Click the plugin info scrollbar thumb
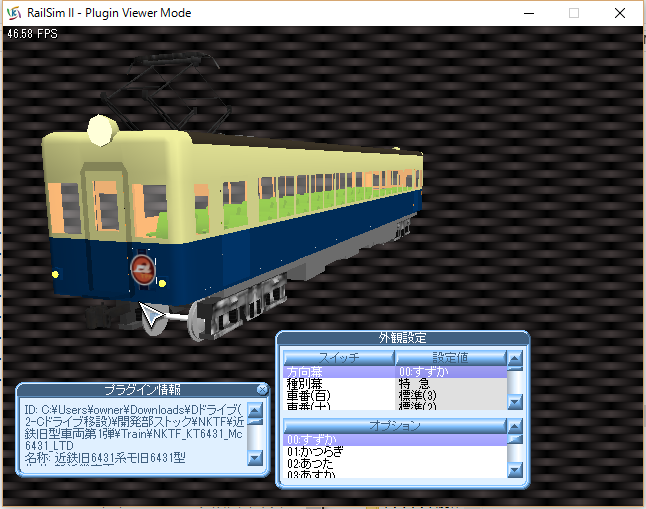The image size is (646, 509). point(255,421)
